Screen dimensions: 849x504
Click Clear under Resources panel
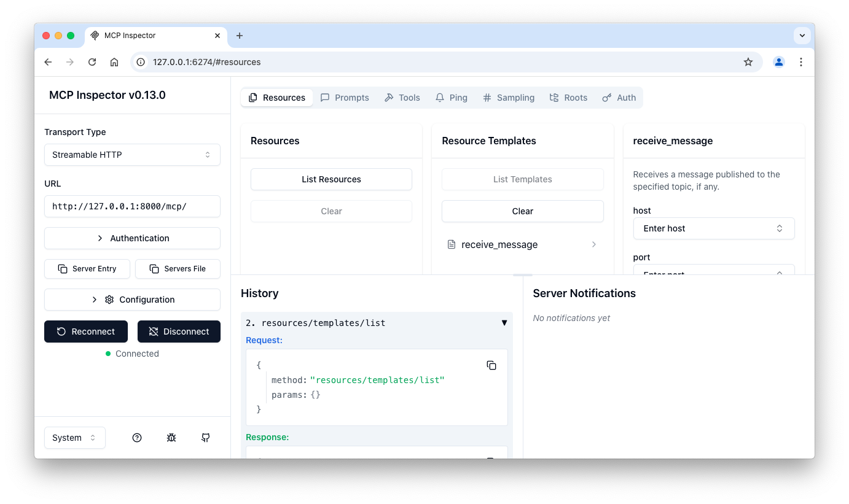(x=331, y=211)
